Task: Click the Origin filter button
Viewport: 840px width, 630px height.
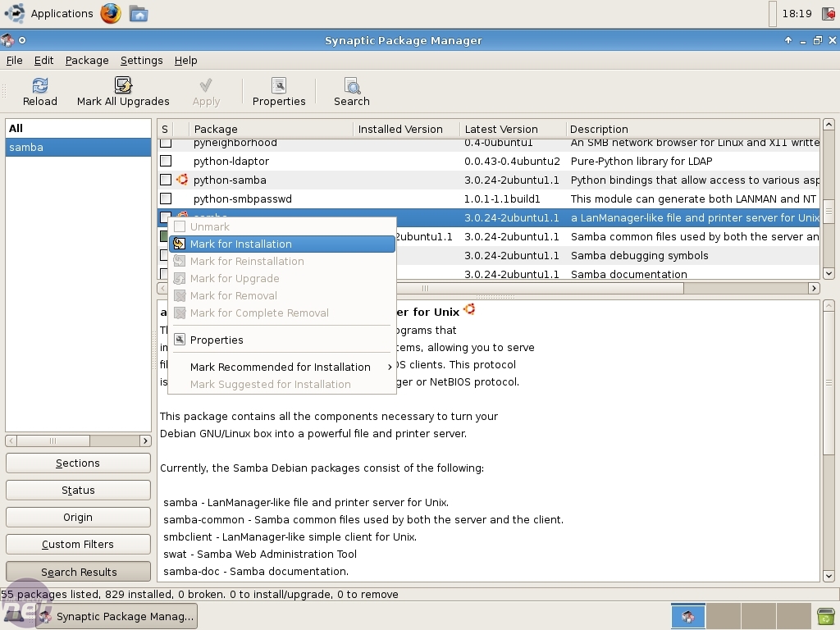Action: point(78,517)
